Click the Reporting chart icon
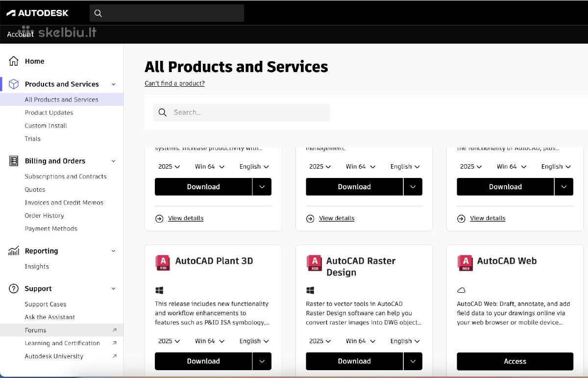This screenshot has width=588, height=378. [x=14, y=251]
